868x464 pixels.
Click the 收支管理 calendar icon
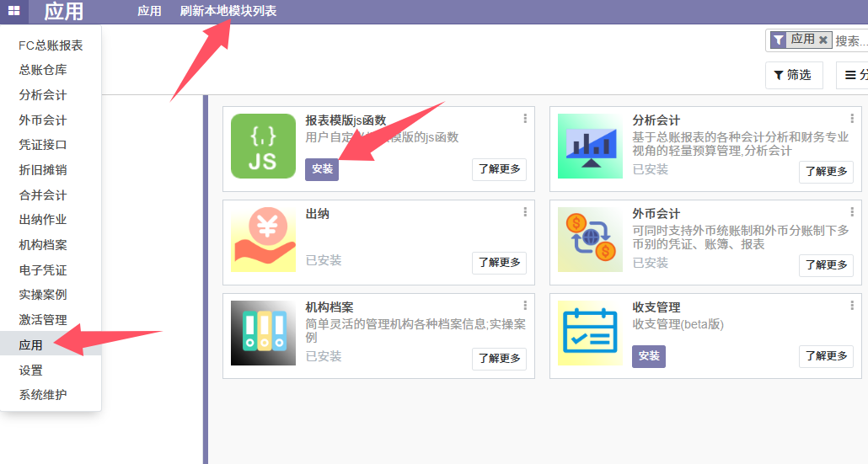point(590,333)
